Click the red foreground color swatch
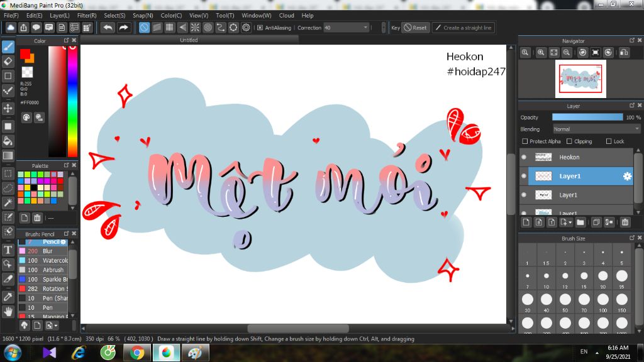The width and height of the screenshot is (644, 362). point(25,54)
